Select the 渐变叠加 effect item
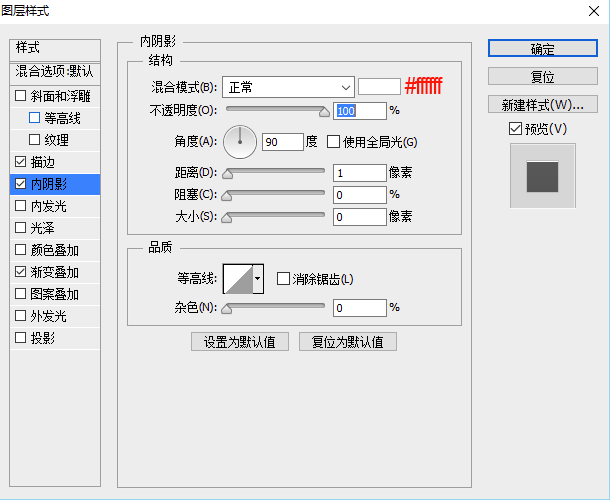Image resolution: width=610 pixels, height=500 pixels. (55, 272)
